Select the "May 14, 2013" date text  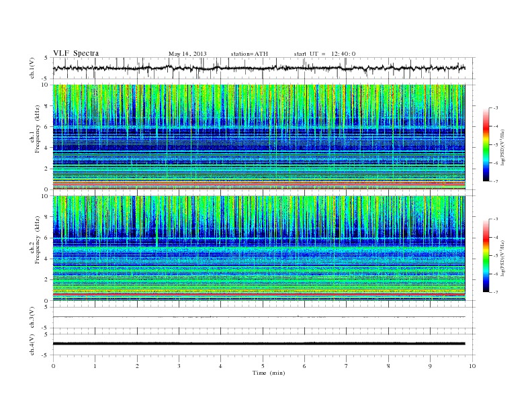coord(187,54)
